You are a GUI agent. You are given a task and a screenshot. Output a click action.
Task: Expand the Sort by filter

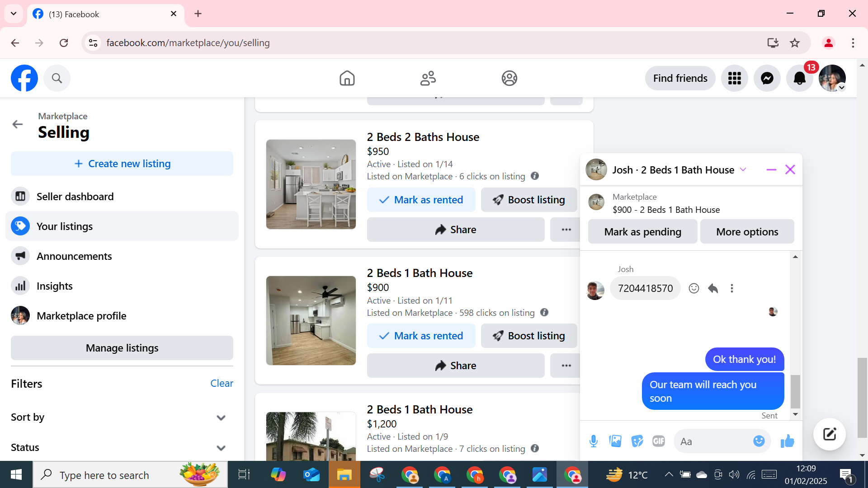[221, 418]
